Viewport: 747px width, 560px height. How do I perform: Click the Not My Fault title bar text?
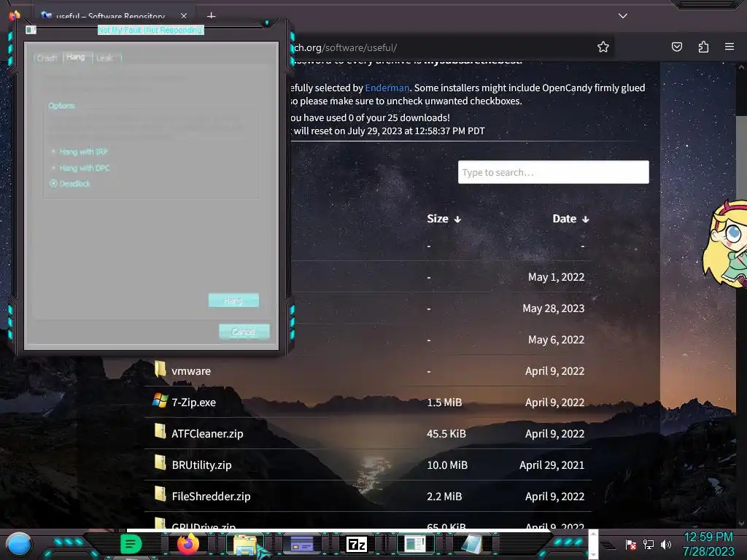point(150,30)
